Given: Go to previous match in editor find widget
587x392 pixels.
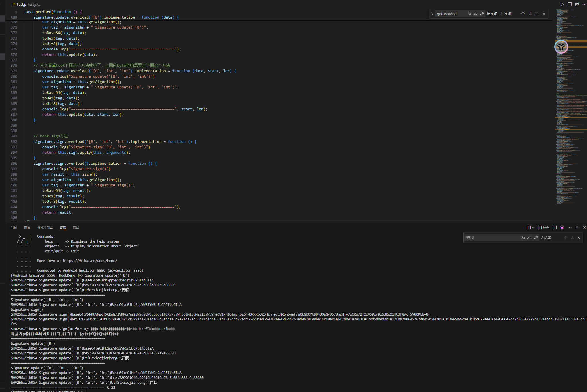Looking at the screenshot, I should [x=523, y=14].
